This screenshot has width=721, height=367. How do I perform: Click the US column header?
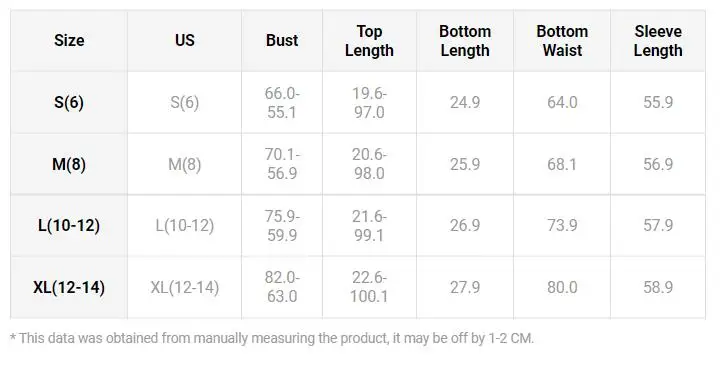click(x=184, y=40)
